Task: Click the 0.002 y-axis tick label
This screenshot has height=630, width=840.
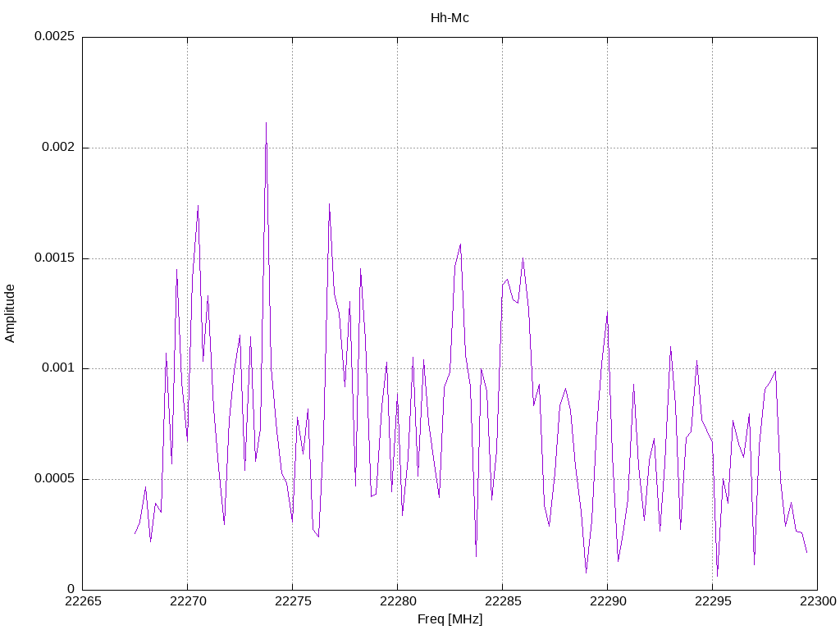Action: [x=58, y=148]
